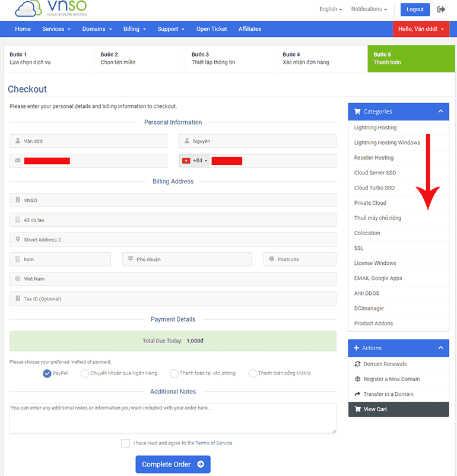The width and height of the screenshot is (457, 476).
Task: Click the Tax ID (Optional) field
Action: 173,299
